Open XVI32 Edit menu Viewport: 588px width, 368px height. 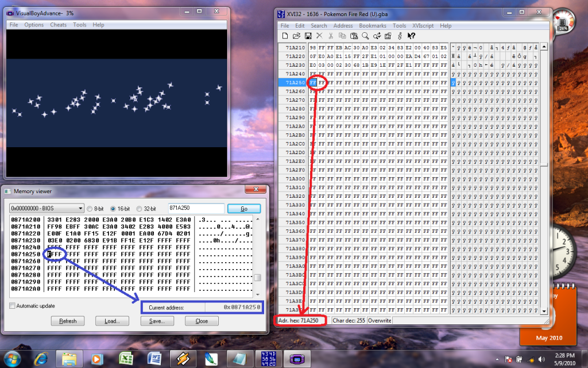tap(300, 25)
